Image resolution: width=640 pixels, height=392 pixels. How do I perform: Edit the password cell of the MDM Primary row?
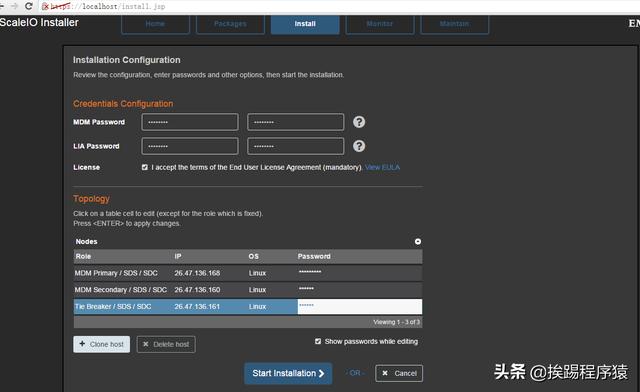[359, 273]
